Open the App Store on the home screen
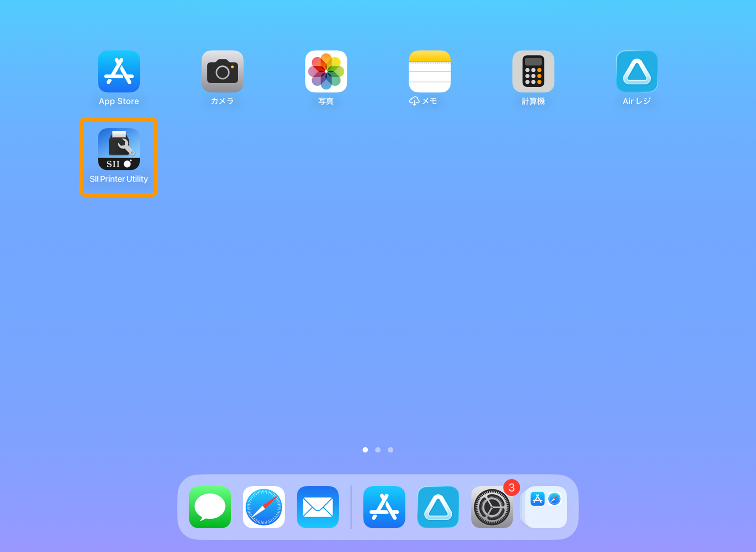Image resolution: width=756 pixels, height=552 pixels. 119,71
